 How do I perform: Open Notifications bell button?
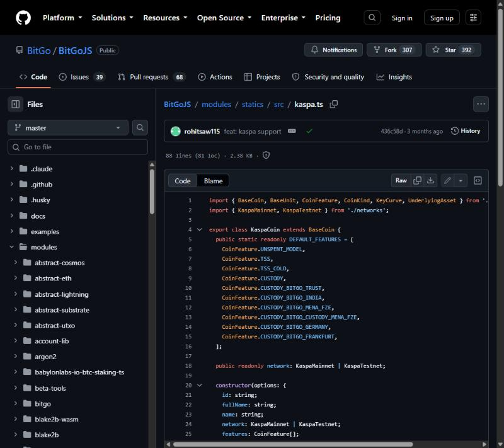point(333,50)
